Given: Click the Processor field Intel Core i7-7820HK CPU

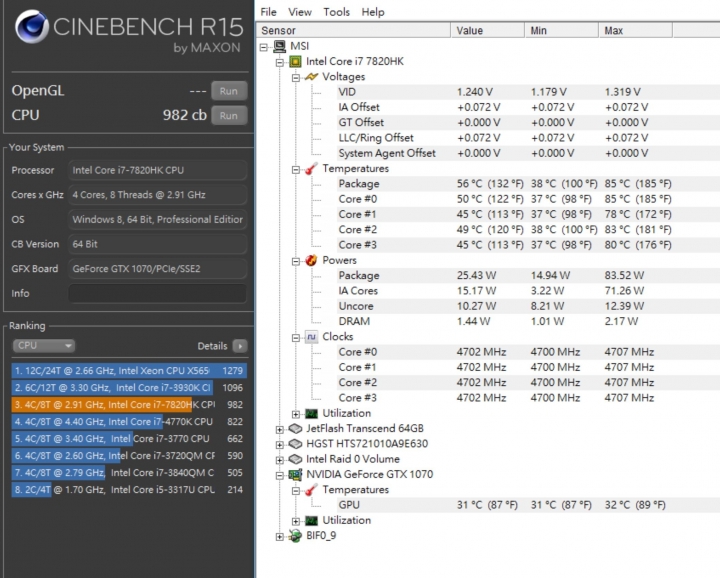Looking at the screenshot, I should pos(157,170).
